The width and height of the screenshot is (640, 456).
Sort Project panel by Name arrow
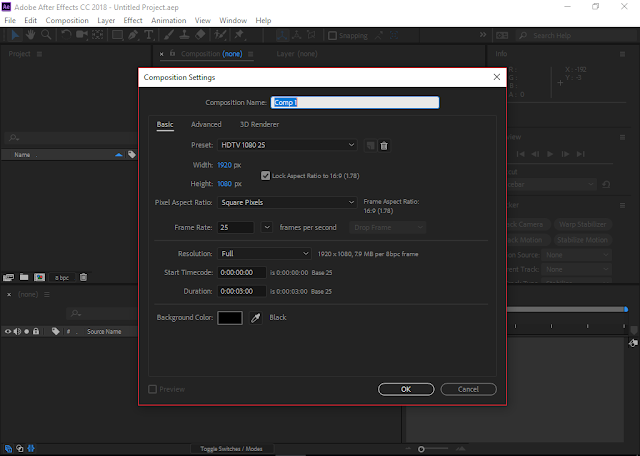pos(119,155)
